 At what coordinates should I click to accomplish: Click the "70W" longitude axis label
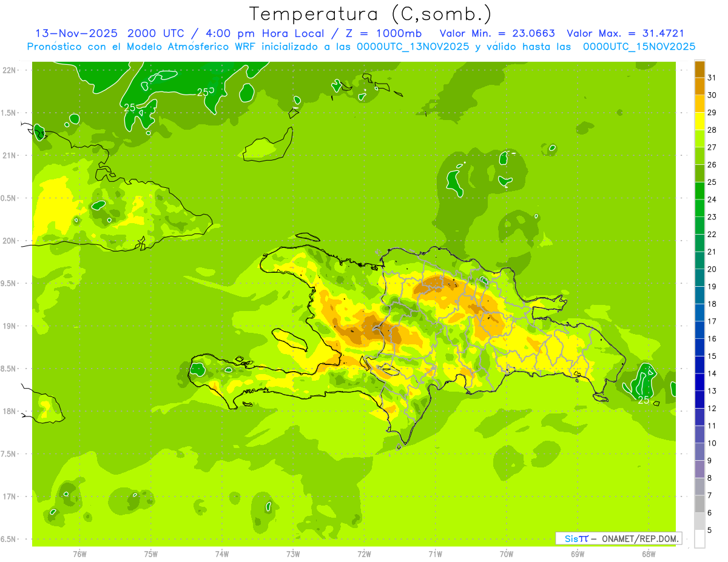[507, 554]
